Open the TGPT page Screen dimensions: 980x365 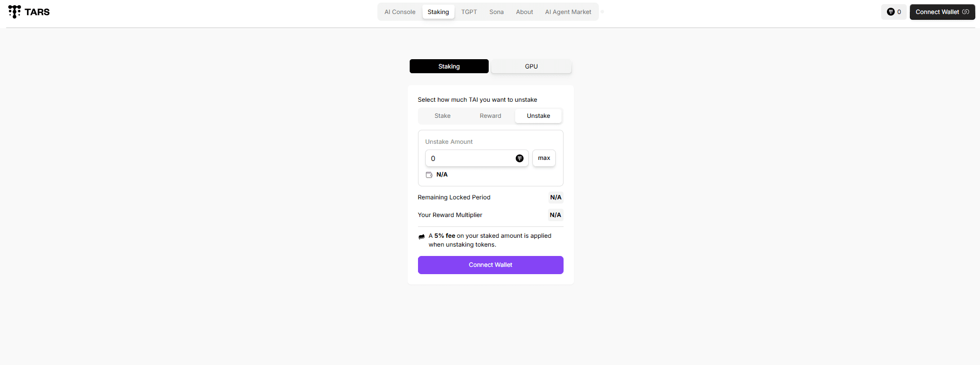click(x=469, y=12)
